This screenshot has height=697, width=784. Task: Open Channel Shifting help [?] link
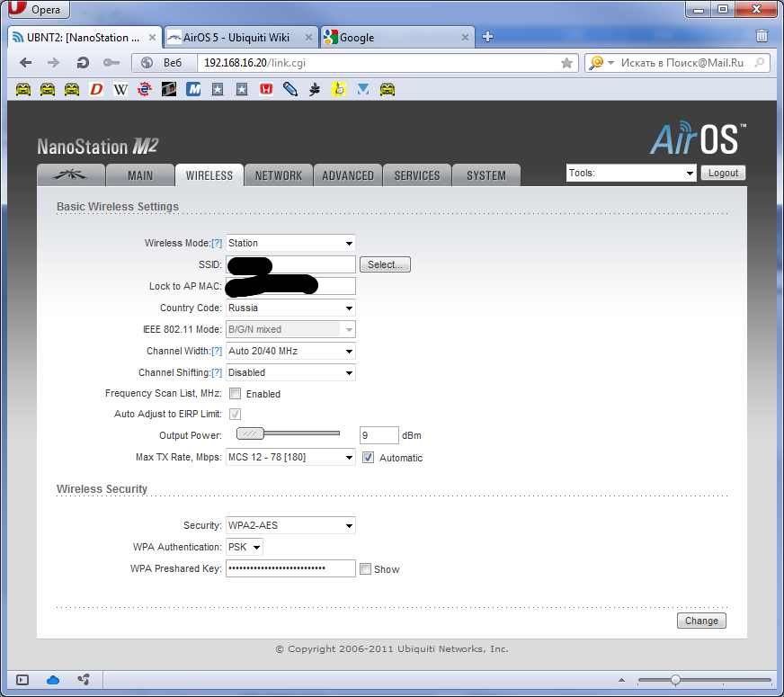217,372
